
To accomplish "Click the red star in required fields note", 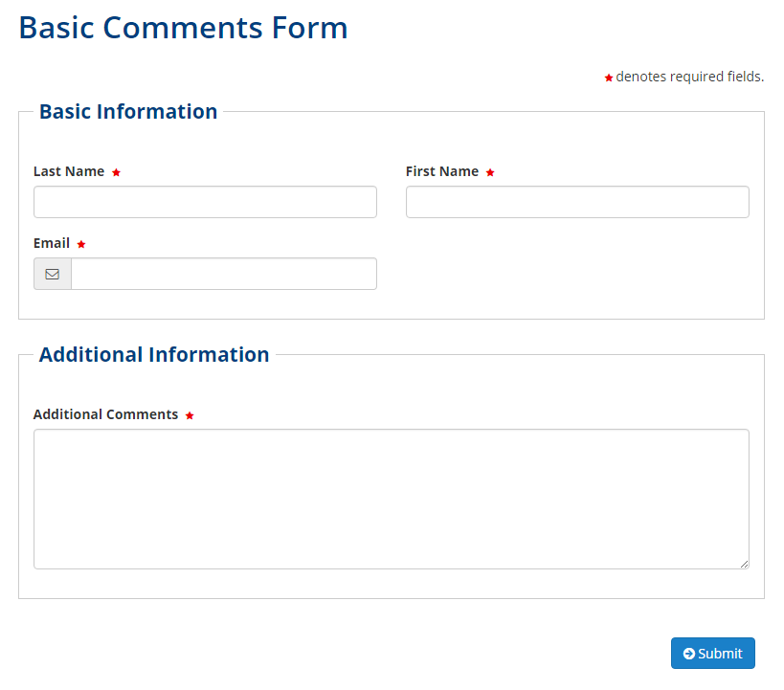I will point(609,78).
